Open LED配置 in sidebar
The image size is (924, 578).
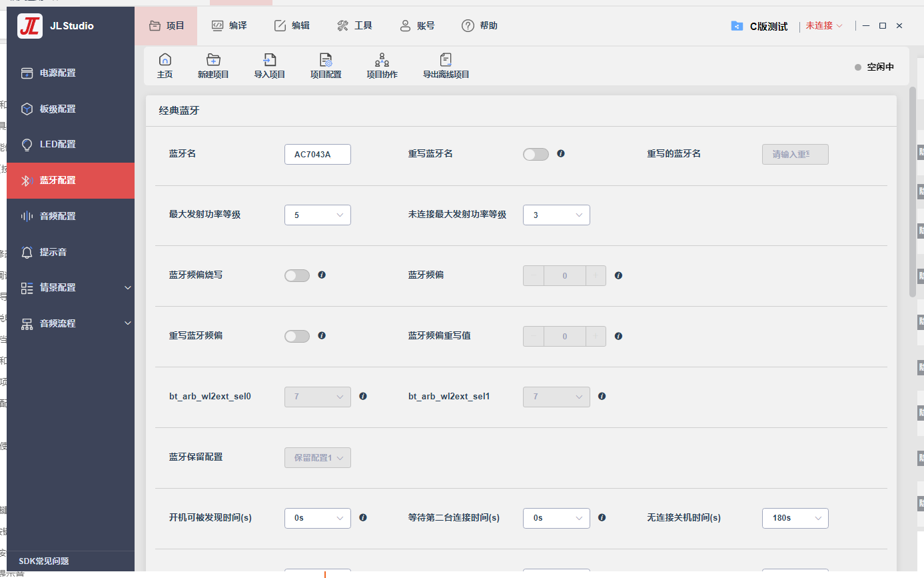click(x=71, y=145)
